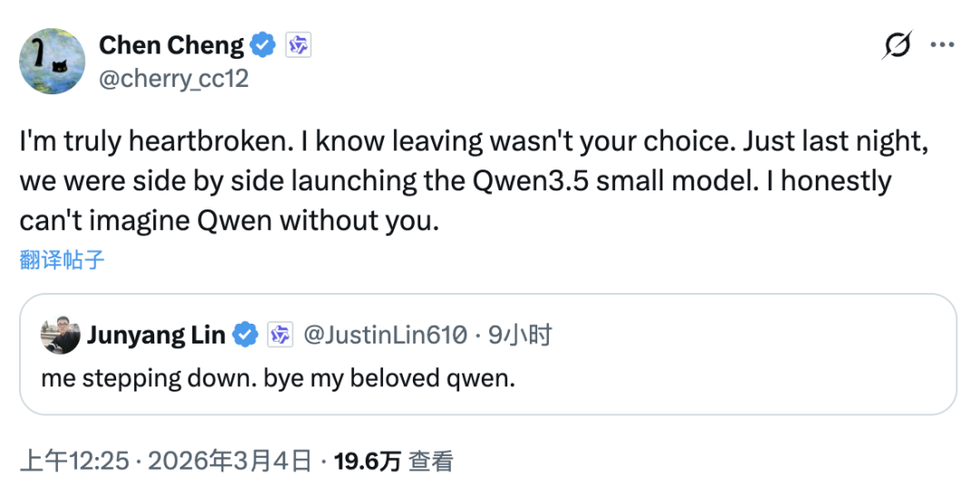The height and width of the screenshot is (495, 980).
Task: Open the three-dot more options menu
Action: [x=943, y=45]
